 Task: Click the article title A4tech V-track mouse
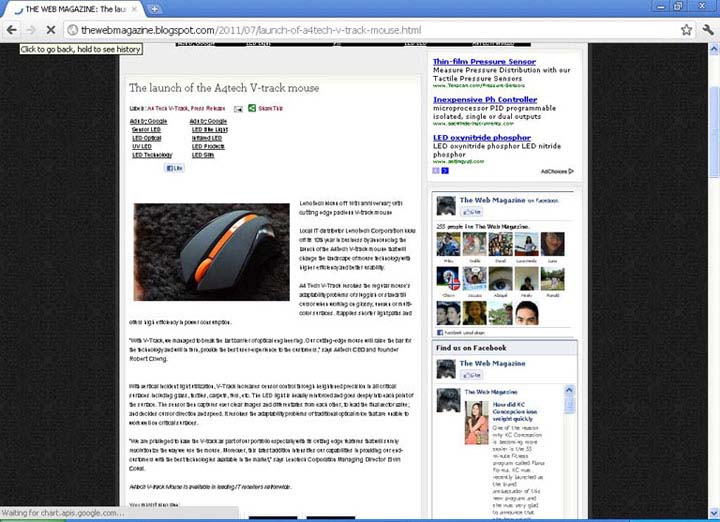point(224,88)
